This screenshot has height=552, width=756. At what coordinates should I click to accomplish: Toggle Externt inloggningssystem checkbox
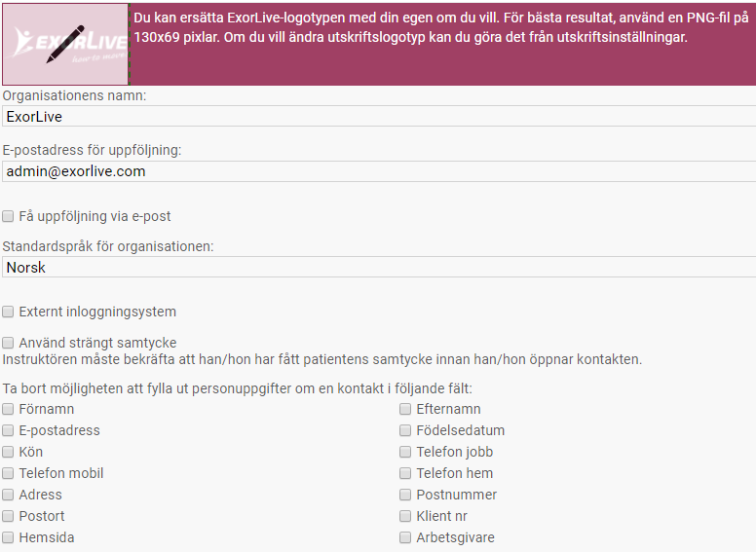9,313
